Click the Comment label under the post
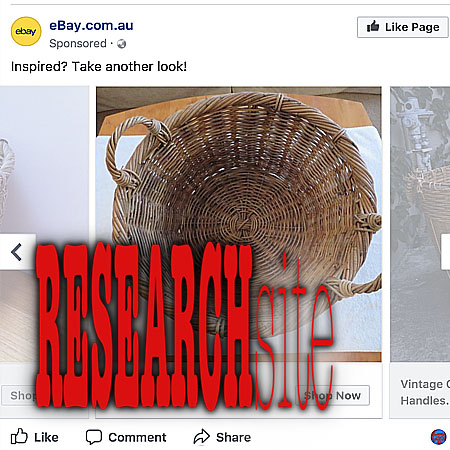This screenshot has height=450, width=450. point(137,437)
